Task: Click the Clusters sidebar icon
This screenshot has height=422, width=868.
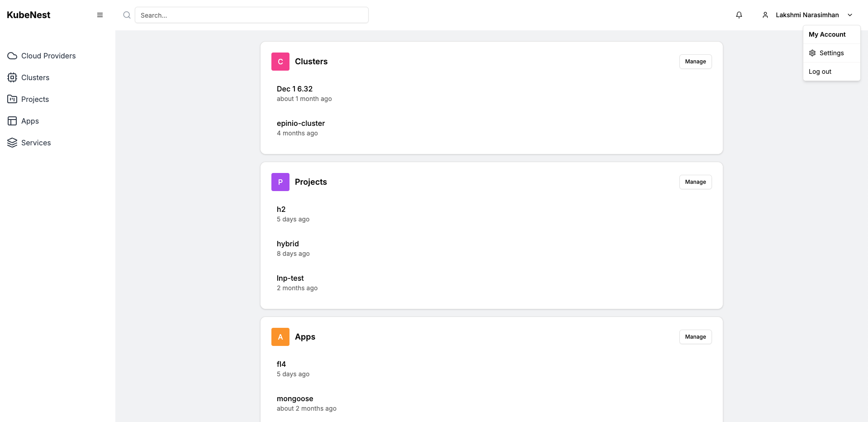Action: click(x=12, y=77)
